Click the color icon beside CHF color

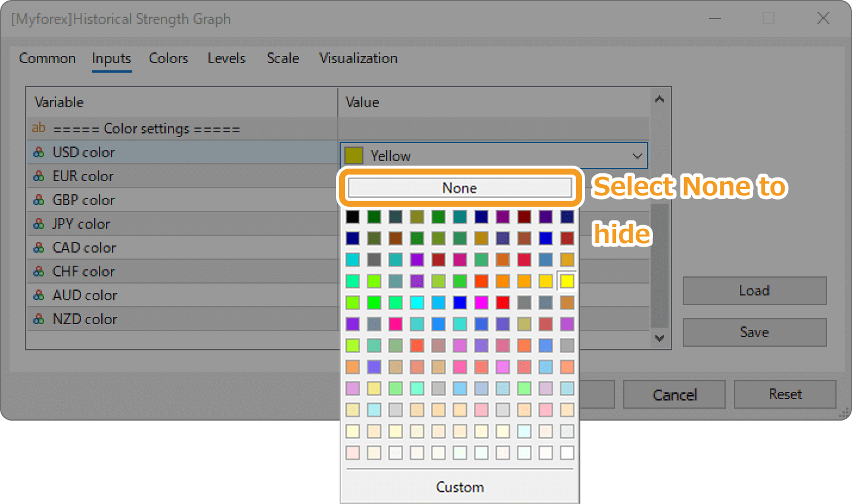pos(39,272)
